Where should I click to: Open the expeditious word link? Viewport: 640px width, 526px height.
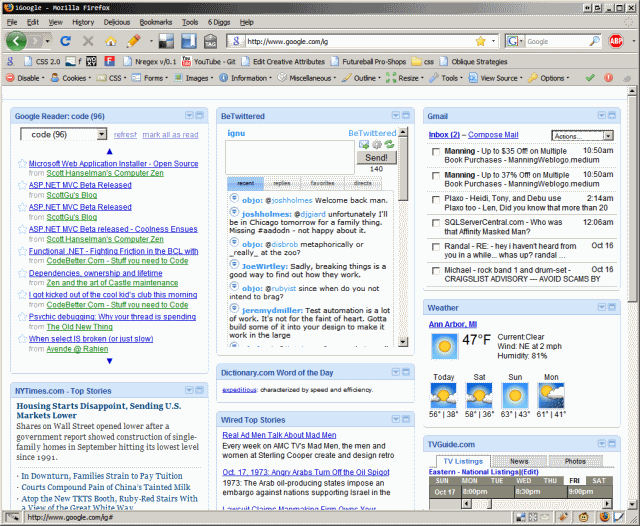(x=239, y=390)
